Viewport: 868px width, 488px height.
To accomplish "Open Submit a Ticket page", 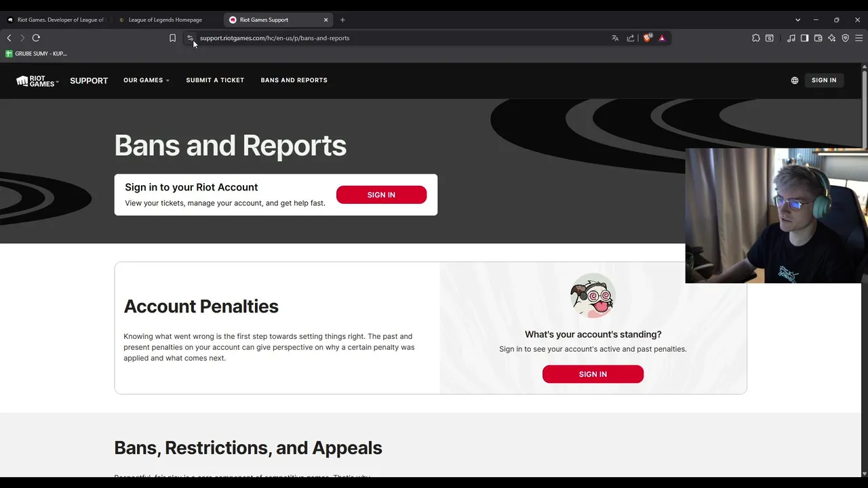I will click(x=215, y=80).
